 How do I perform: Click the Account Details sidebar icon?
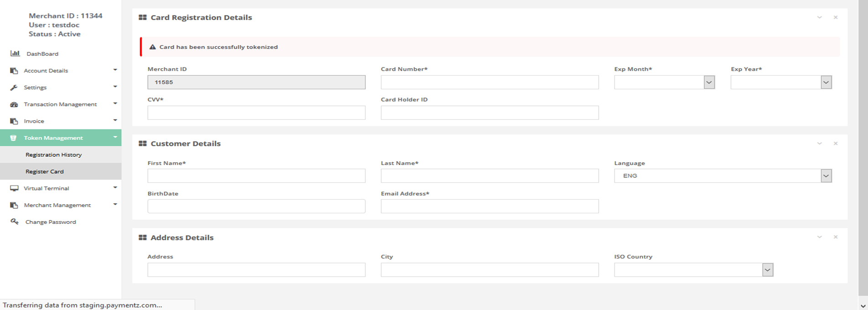pyautogui.click(x=14, y=71)
